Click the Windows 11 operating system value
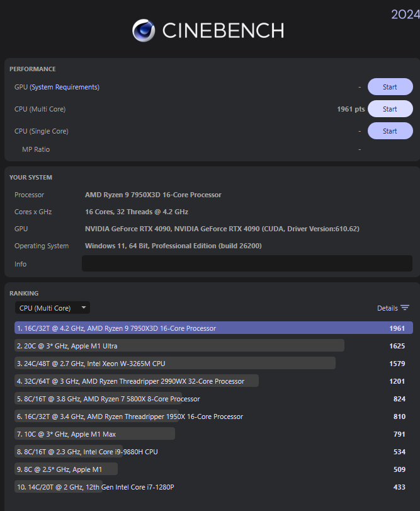Viewport: 420px width, 511px height. [x=173, y=245]
